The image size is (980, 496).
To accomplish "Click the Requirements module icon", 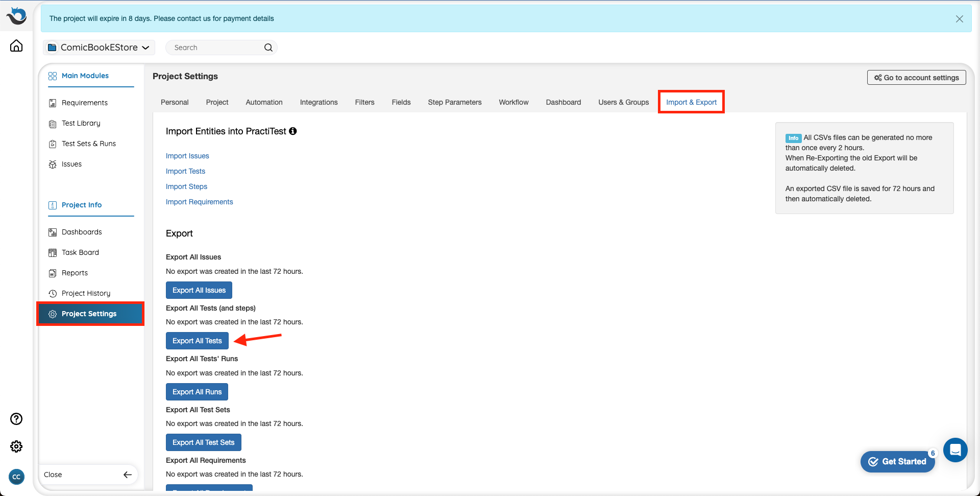I will 53,103.
